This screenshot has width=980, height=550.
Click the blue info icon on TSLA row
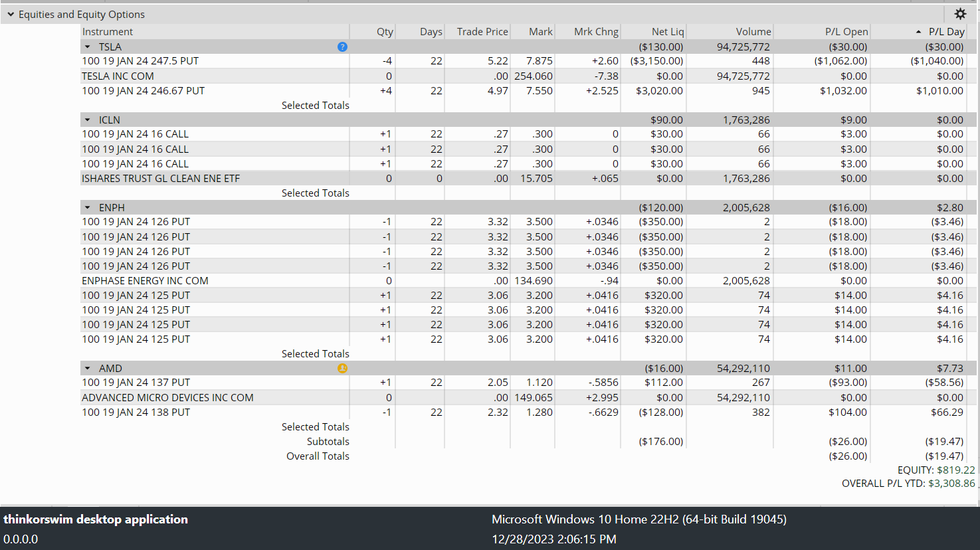pos(342,46)
